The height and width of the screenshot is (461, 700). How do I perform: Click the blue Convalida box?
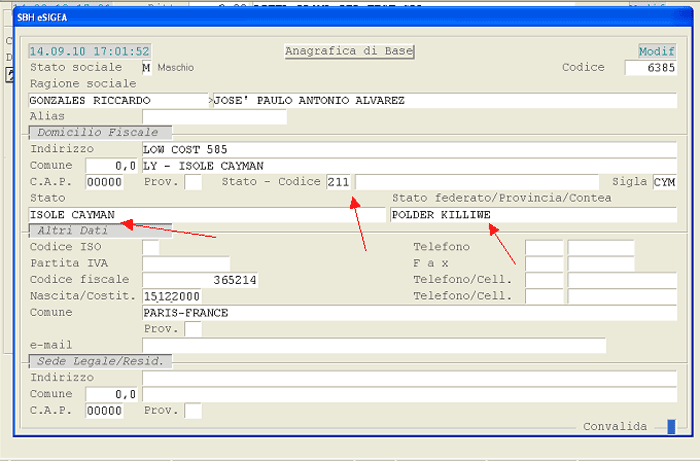[x=671, y=427]
